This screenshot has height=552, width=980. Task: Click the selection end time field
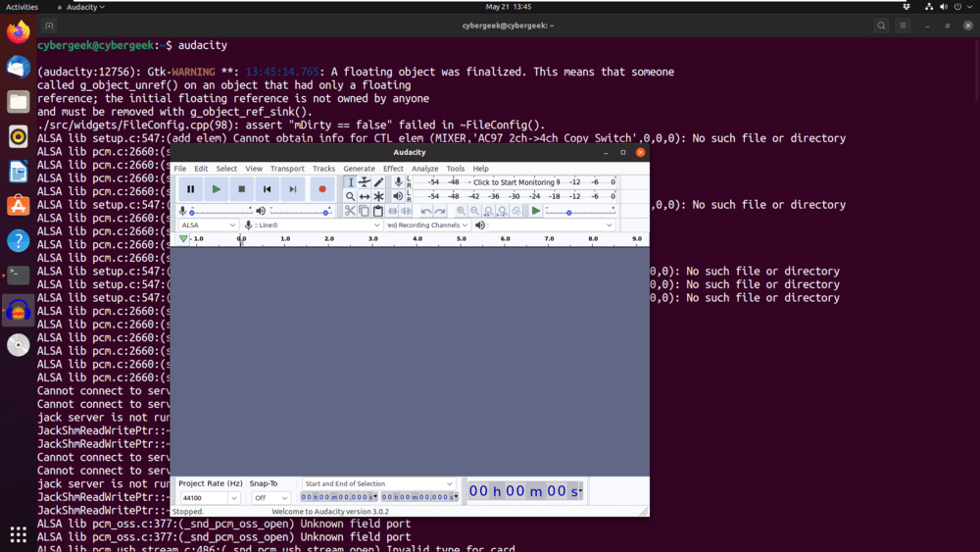coord(419,497)
